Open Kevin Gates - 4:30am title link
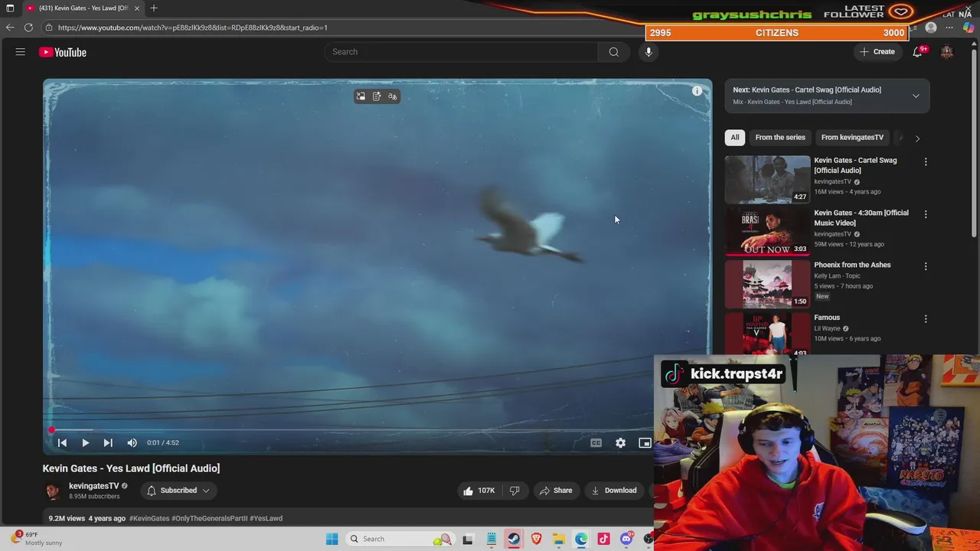Viewport: 980px width, 551px height. [861, 218]
